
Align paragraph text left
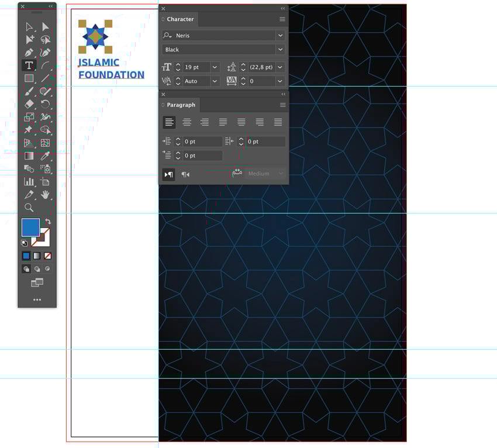coord(169,122)
